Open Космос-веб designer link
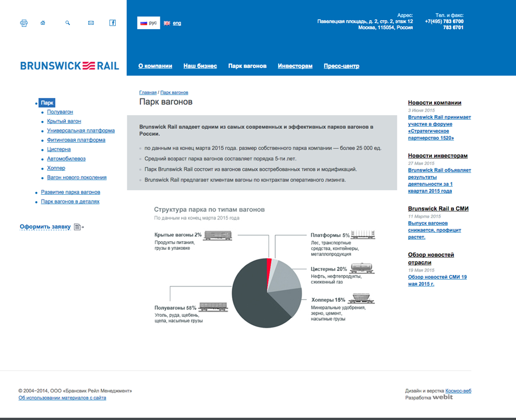The image size is (516, 420). tap(458, 391)
